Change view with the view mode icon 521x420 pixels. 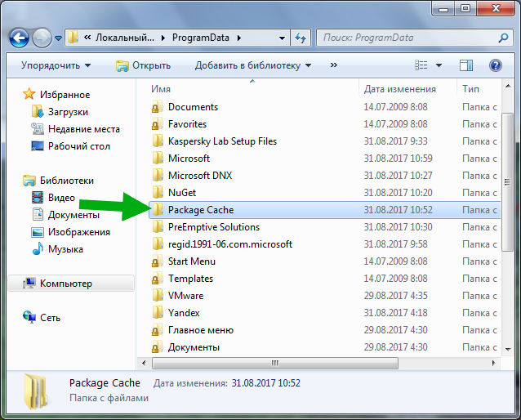[421, 65]
